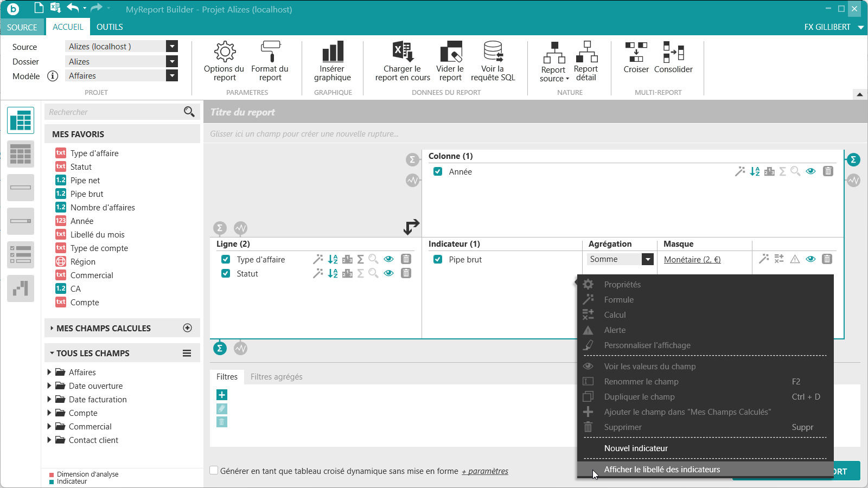Select Afficher le libellé des indicateurs
Screen dimensions: 868x488
pos(662,470)
